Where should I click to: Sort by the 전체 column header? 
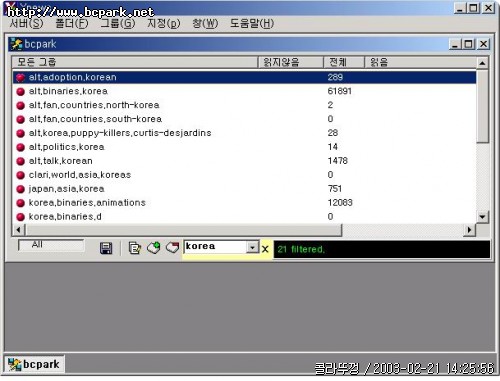coord(343,62)
